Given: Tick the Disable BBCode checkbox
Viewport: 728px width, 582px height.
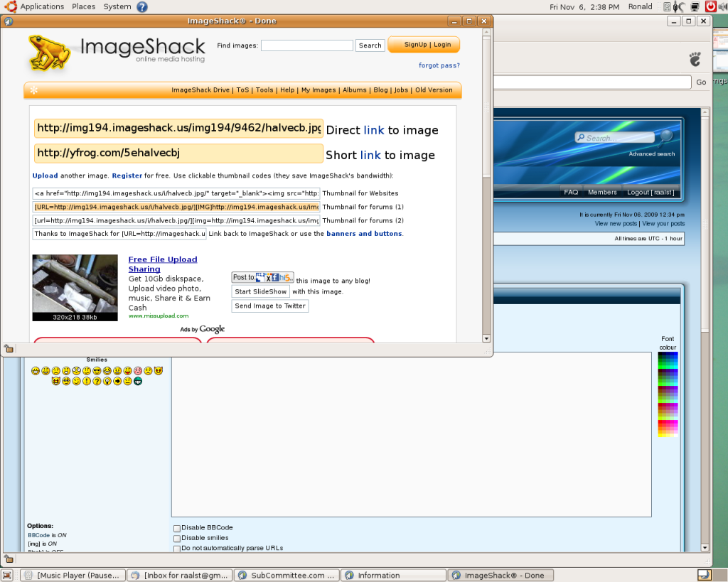Looking at the screenshot, I should tap(177, 528).
